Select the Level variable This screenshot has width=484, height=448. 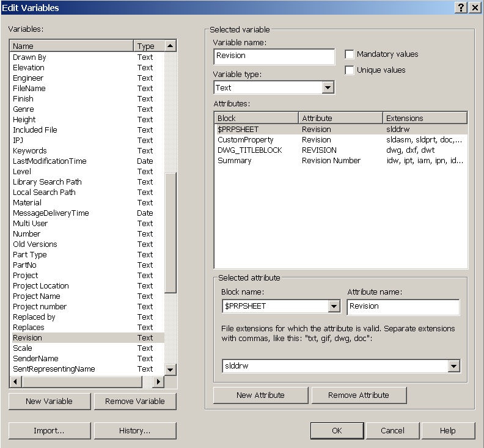87,172
